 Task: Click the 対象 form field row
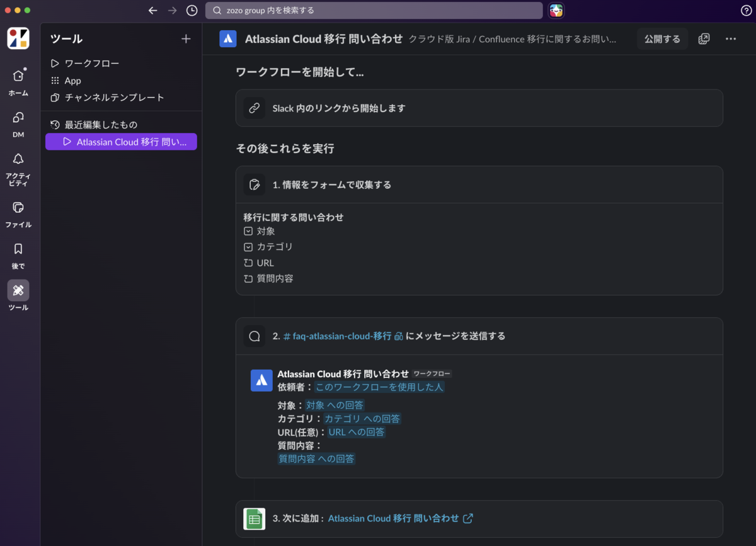tap(260, 231)
